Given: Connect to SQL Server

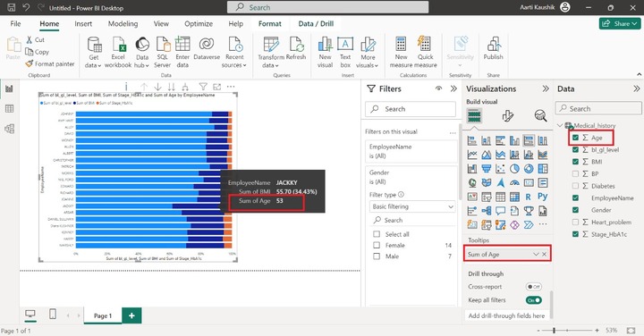Looking at the screenshot, I should 162,52.
